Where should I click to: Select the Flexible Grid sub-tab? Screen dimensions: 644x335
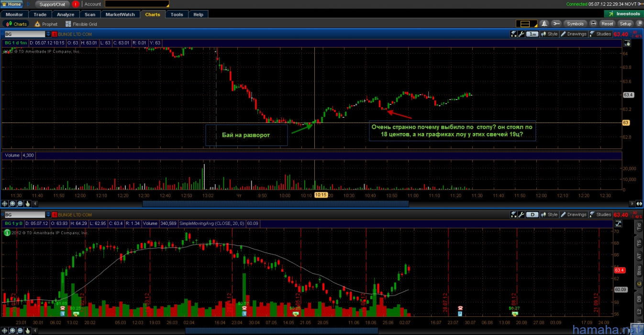81,24
